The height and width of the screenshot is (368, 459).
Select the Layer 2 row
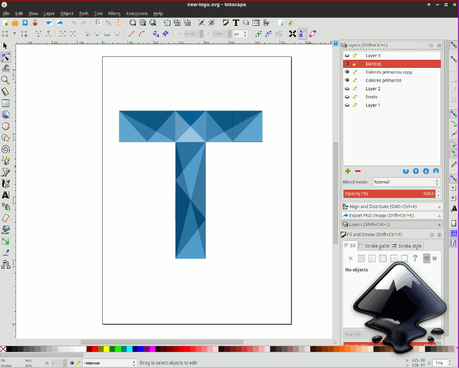pyautogui.click(x=392, y=89)
